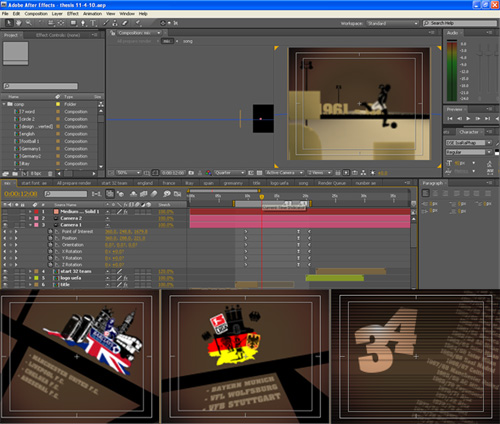
Task: Click the Brainstorm icon in timeline
Action: [x=167, y=194]
